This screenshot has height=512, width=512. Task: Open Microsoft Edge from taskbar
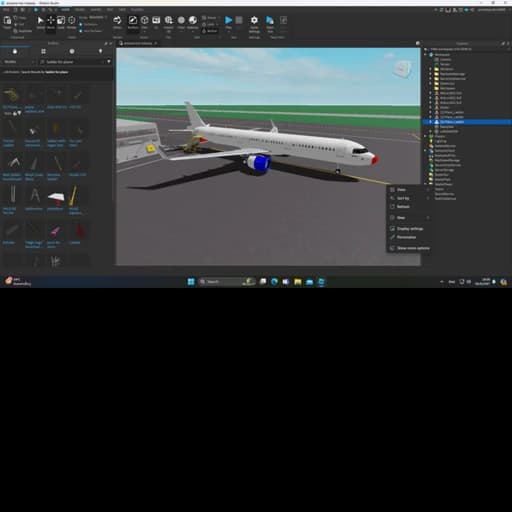point(274,282)
